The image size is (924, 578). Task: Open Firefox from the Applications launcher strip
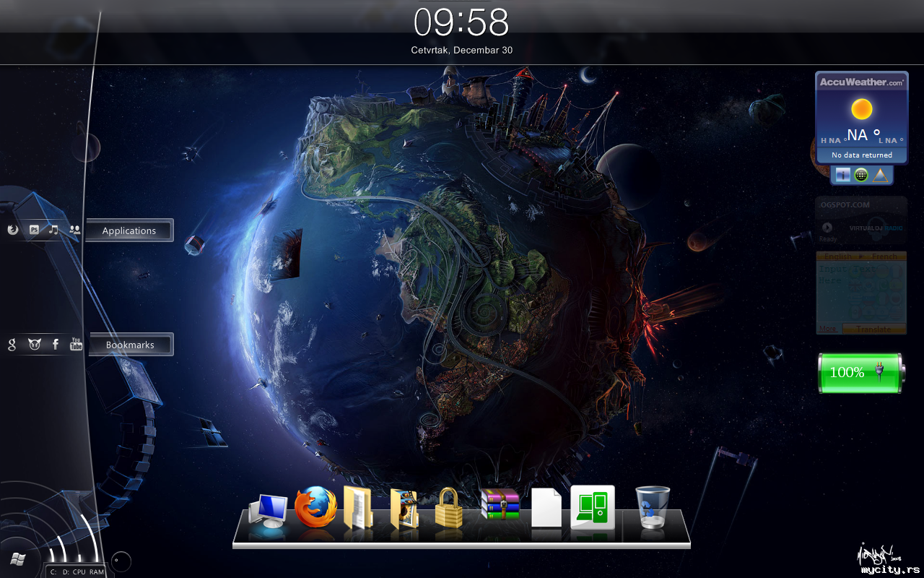[x=12, y=230]
